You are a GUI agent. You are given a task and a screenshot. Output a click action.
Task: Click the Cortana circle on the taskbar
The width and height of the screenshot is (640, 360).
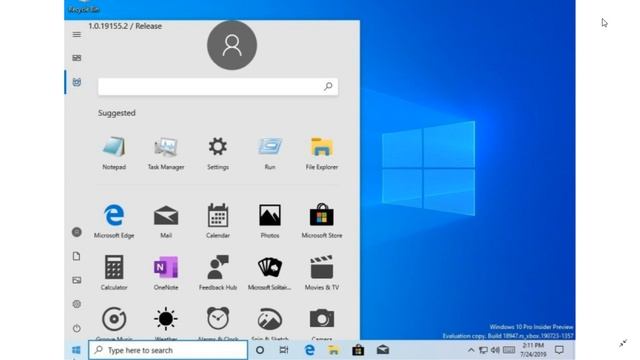pos(260,350)
